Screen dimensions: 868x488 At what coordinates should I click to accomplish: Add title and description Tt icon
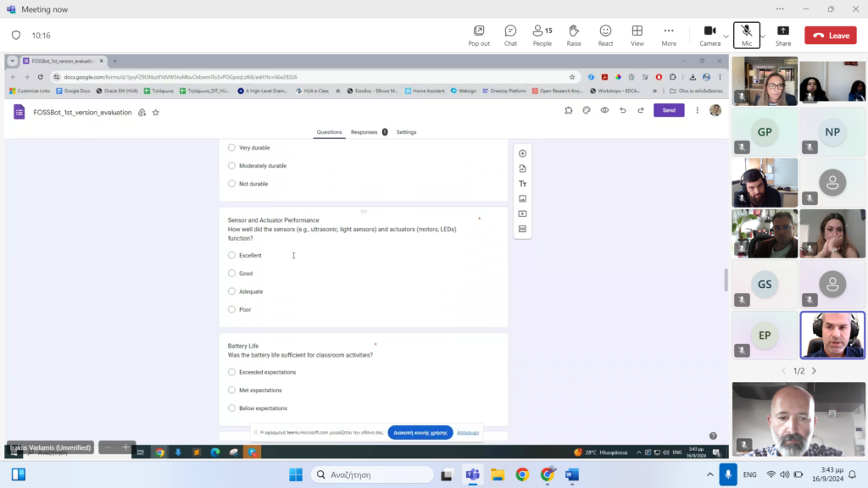click(522, 184)
